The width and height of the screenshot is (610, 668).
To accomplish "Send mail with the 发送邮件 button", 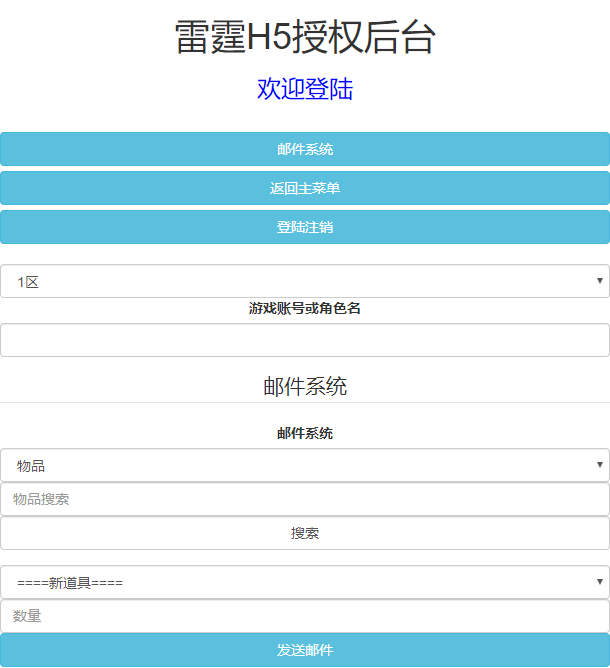I will pyautogui.click(x=305, y=650).
